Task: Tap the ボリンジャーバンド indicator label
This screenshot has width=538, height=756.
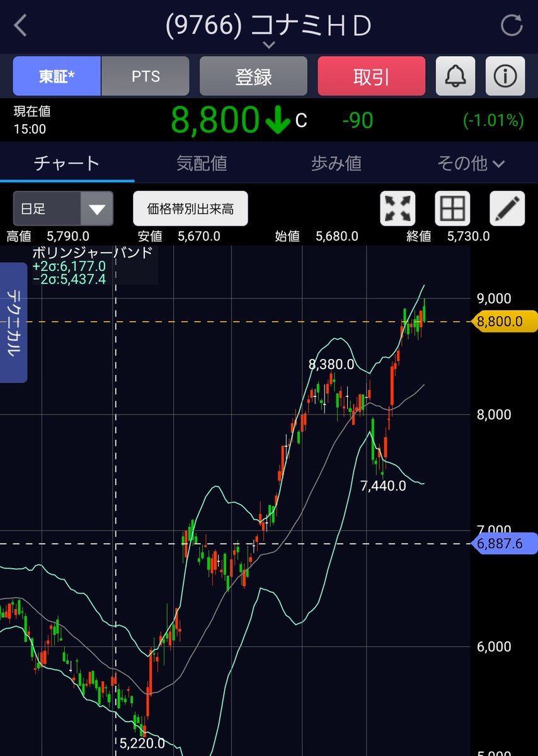Action: point(93,253)
